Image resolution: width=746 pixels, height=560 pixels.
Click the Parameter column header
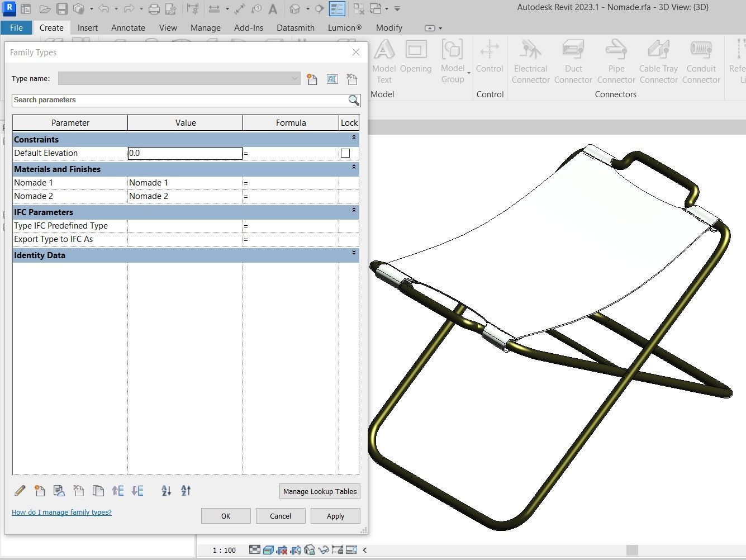tap(70, 123)
